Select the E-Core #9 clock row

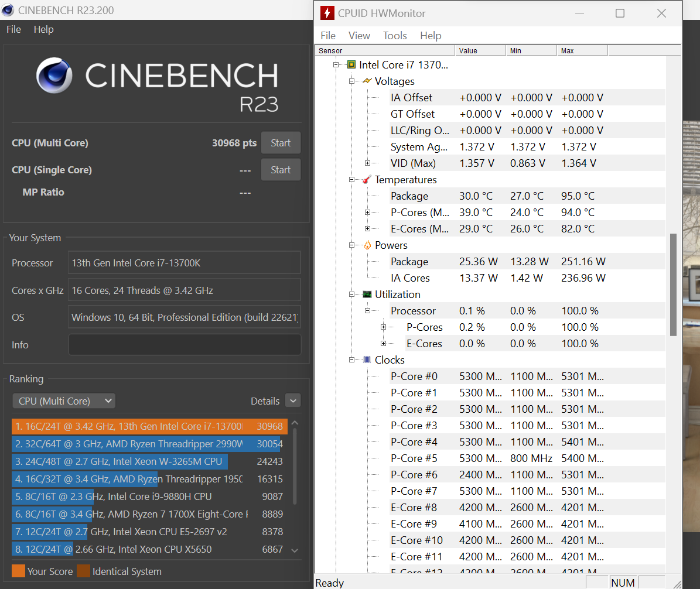point(527,524)
